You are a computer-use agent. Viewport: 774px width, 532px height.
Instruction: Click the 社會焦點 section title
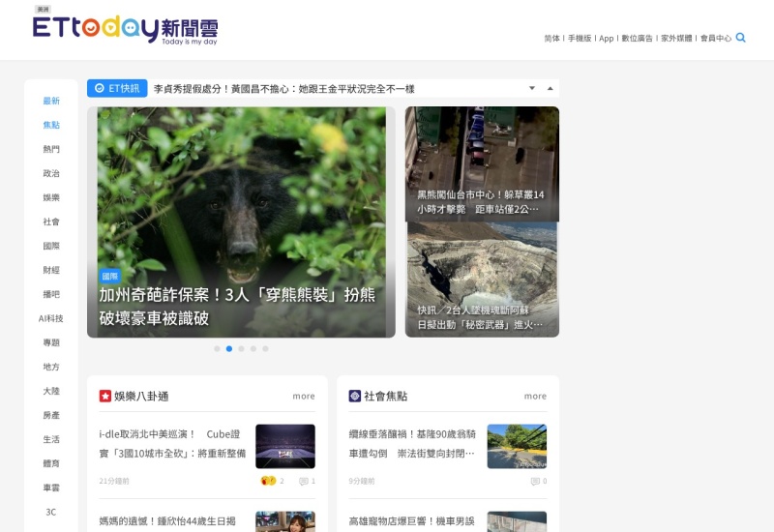(x=385, y=397)
